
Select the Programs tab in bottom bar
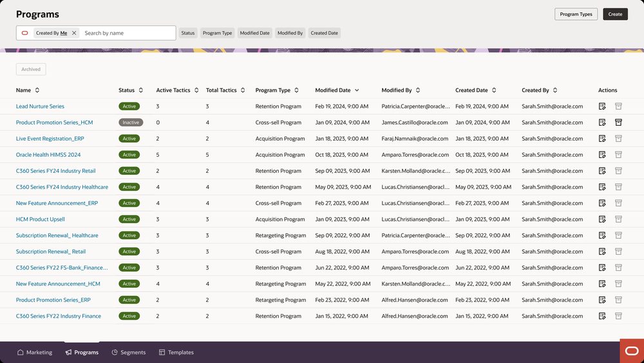point(82,352)
